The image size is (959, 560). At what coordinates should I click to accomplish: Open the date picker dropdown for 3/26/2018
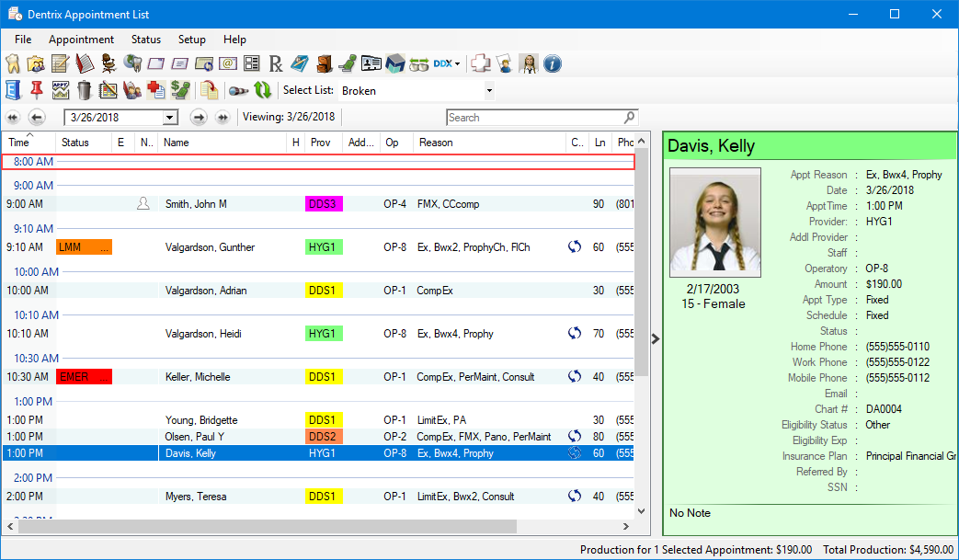tap(169, 118)
